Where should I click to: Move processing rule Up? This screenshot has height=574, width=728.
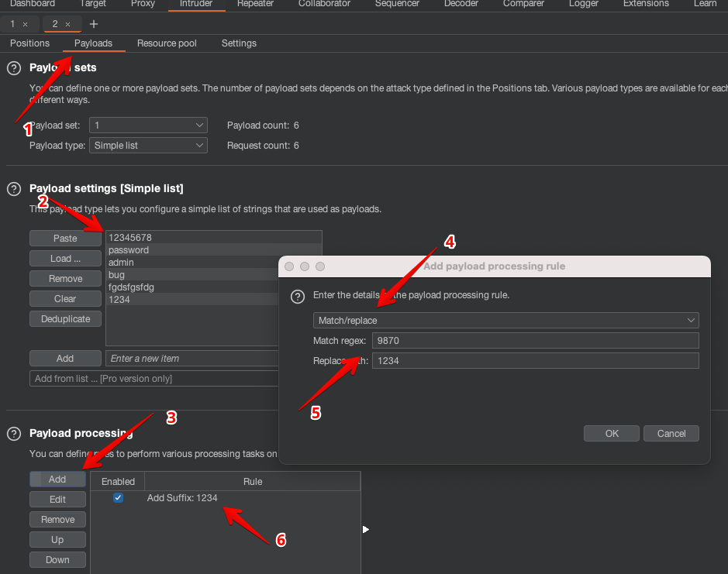pyautogui.click(x=57, y=540)
